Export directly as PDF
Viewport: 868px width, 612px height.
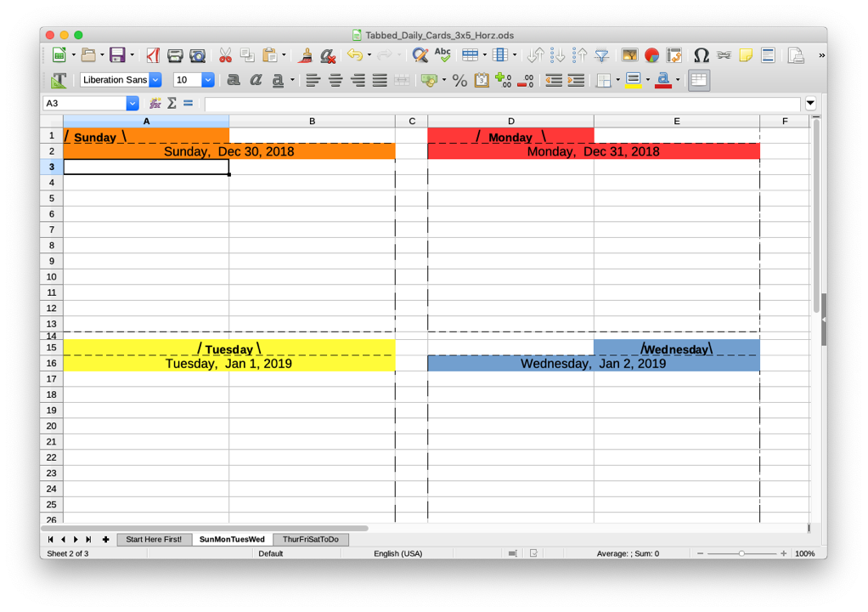(x=153, y=55)
